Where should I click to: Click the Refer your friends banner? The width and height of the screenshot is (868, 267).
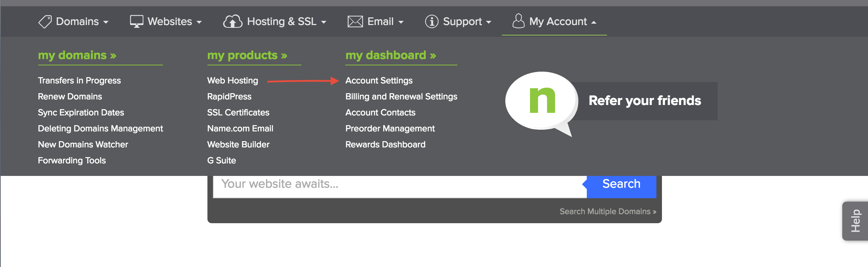645,101
